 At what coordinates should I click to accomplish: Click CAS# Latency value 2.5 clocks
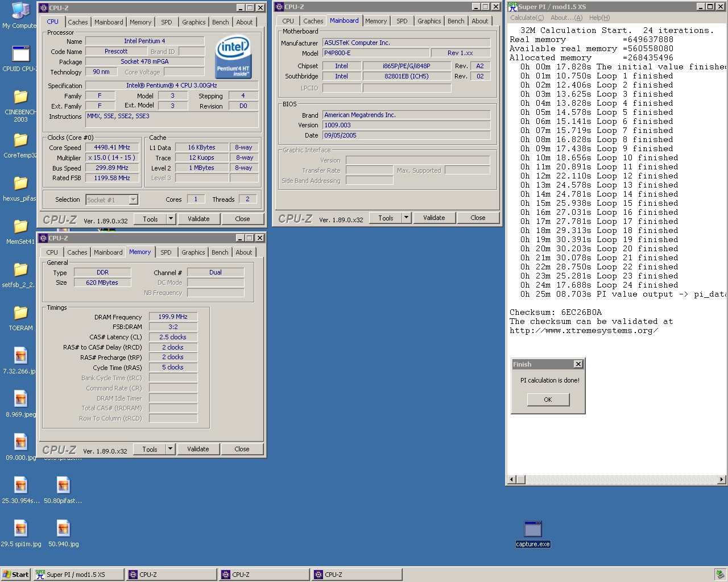(x=173, y=337)
